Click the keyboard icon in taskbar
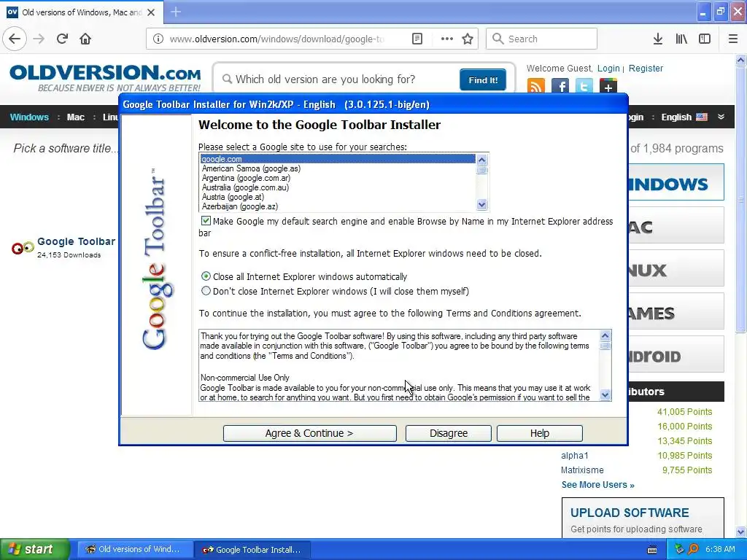The image size is (747, 560). (652, 550)
